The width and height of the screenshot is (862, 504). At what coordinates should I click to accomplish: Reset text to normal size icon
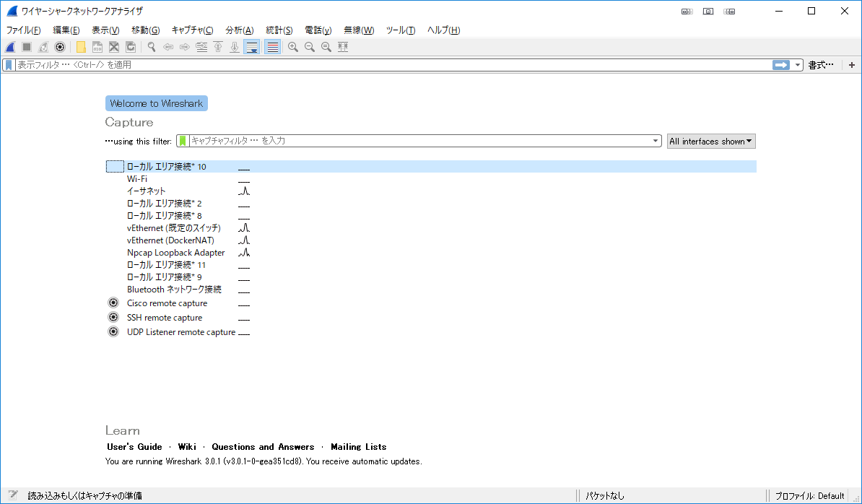(x=326, y=47)
